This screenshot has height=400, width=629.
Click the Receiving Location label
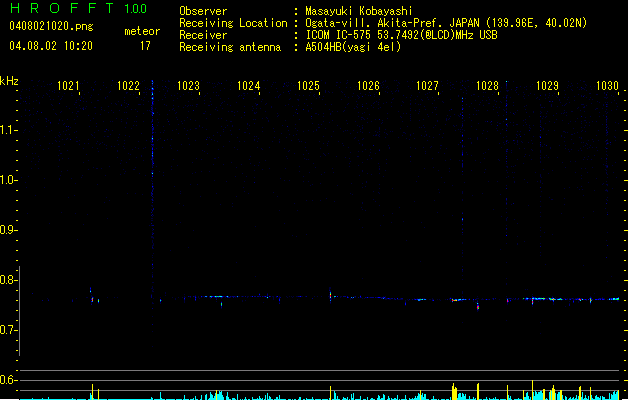coord(233,23)
